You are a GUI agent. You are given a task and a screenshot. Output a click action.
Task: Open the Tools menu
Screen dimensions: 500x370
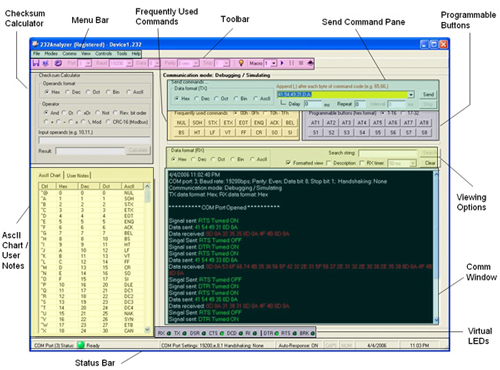pyautogui.click(x=122, y=54)
